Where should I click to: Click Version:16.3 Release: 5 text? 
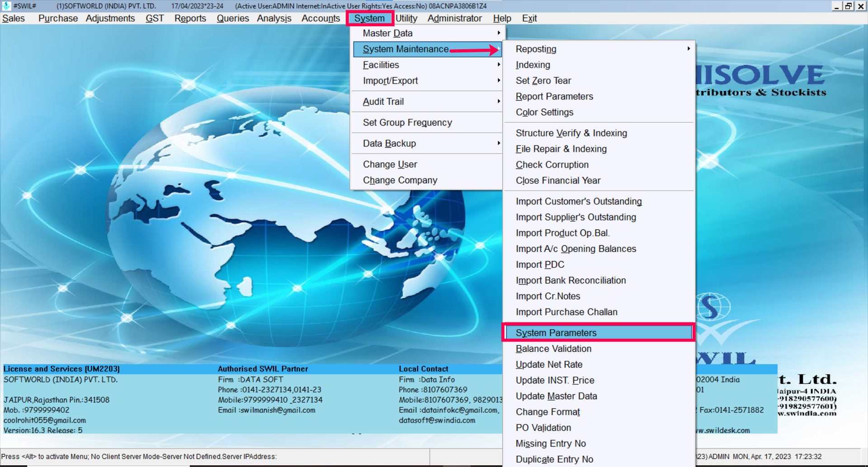[x=43, y=430]
